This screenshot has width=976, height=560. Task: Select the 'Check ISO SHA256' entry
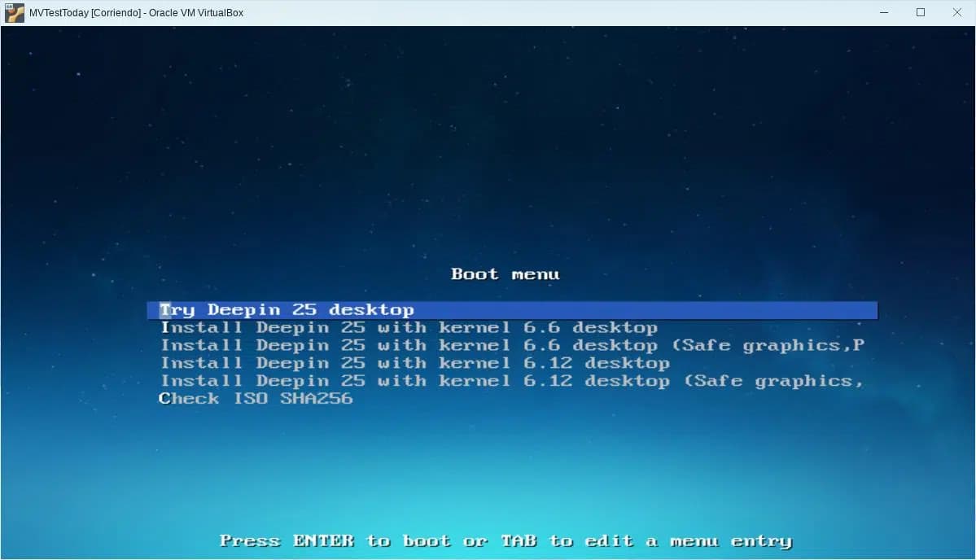[256, 399]
